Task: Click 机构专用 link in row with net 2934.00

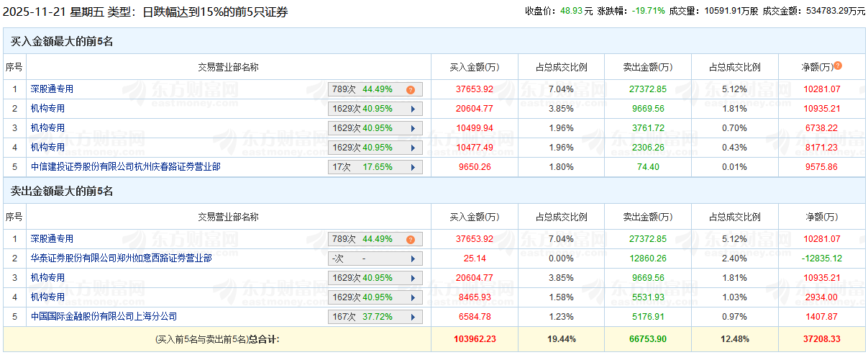Action: click(47, 297)
